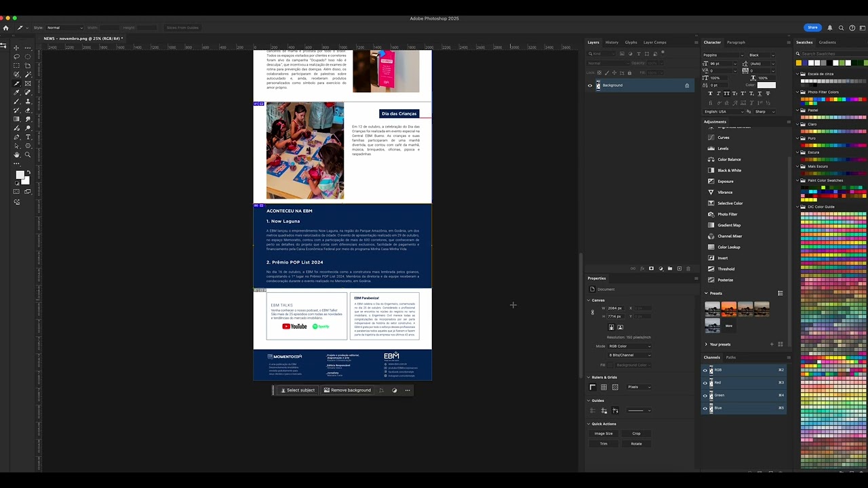Add Curves adjustment
The height and width of the screenshot is (488, 868).
click(x=724, y=138)
